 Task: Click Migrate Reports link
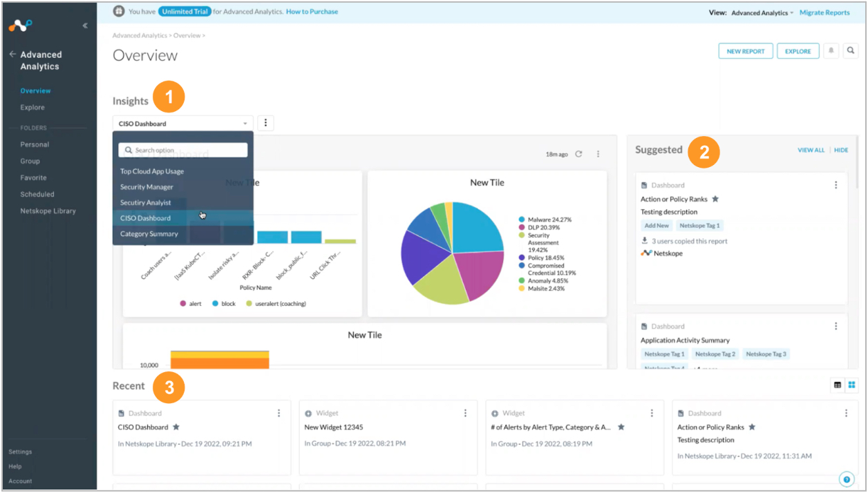824,12
